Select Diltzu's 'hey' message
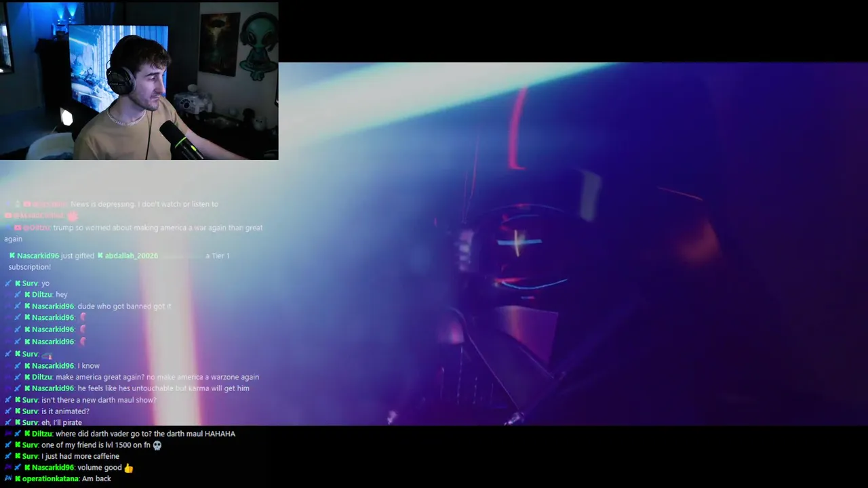The image size is (868, 488). point(62,295)
